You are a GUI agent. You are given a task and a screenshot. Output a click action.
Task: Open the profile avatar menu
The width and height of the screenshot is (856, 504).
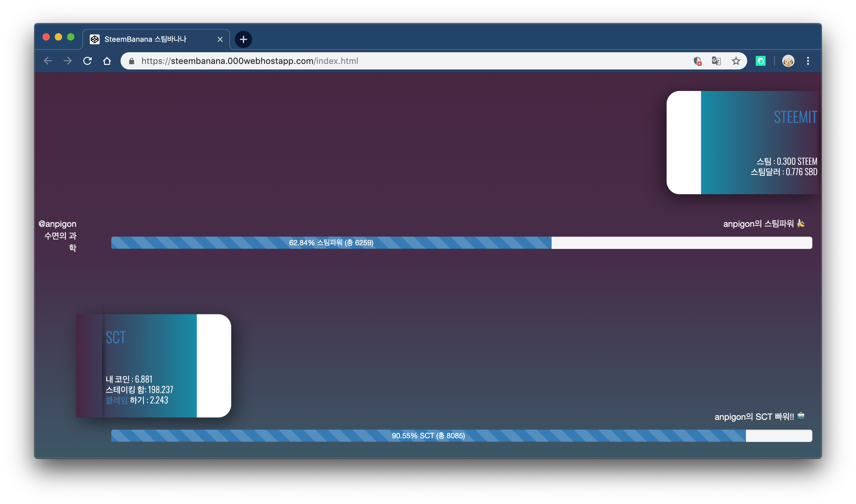coord(788,61)
